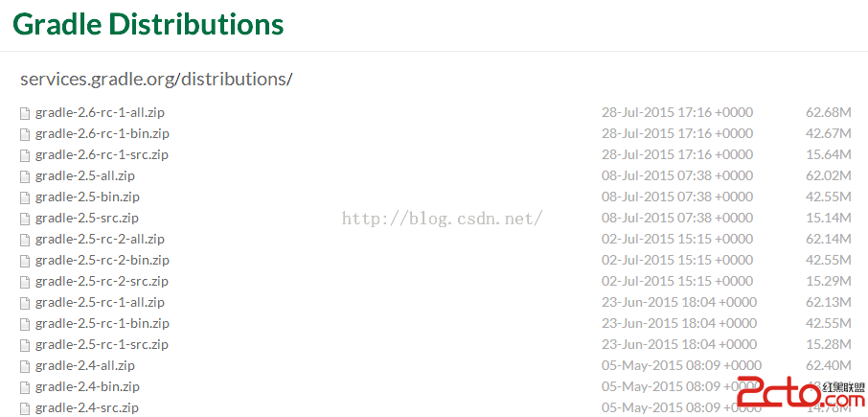Image resolution: width=868 pixels, height=417 pixels.
Task: Click file icon next to gradle-2.5-rc-1-all.zip
Action: (25, 302)
